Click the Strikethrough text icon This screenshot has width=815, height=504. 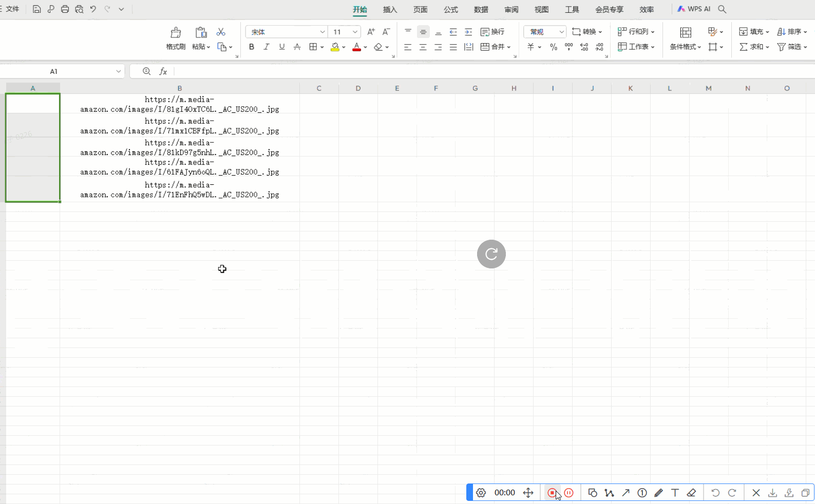297,47
